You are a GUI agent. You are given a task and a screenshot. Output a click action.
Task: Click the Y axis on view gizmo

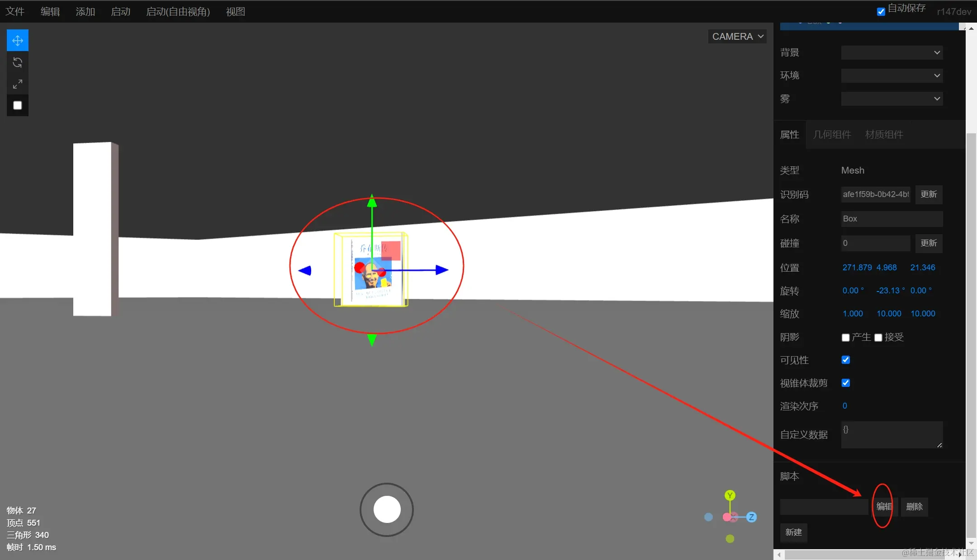(x=730, y=495)
